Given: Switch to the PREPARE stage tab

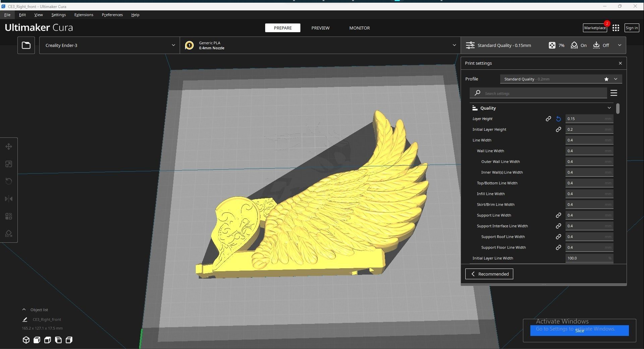Looking at the screenshot, I should (x=283, y=28).
